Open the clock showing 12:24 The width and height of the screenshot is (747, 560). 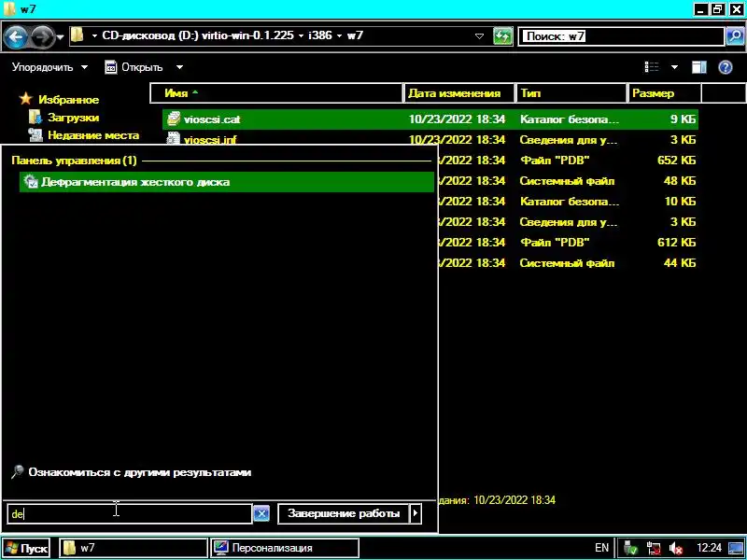click(x=709, y=548)
